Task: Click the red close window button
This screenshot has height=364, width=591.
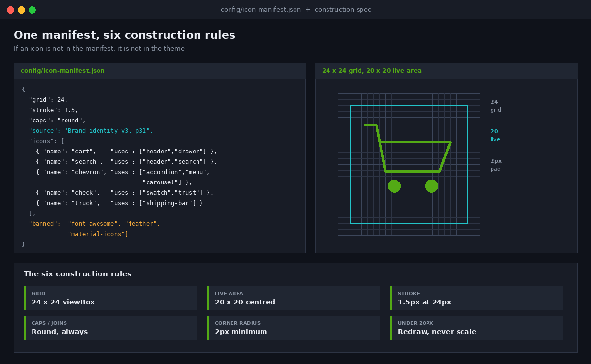Action: 10,10
